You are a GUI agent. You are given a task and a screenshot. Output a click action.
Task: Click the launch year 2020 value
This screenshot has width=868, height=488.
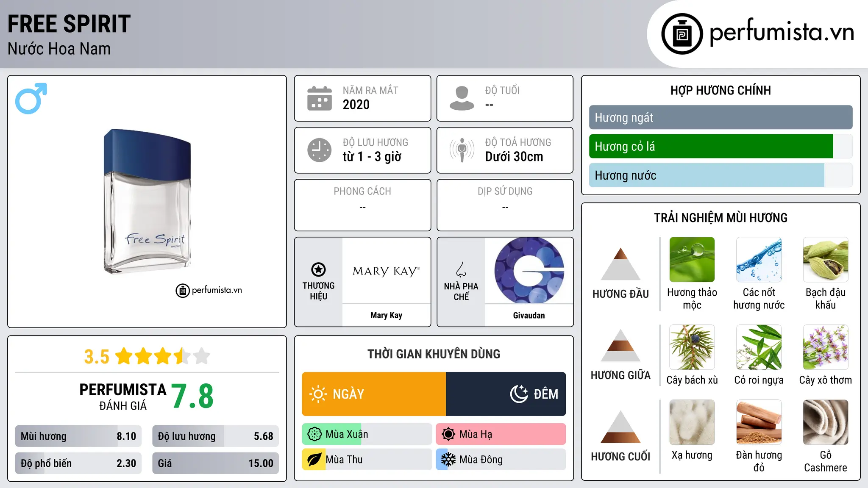[356, 105]
